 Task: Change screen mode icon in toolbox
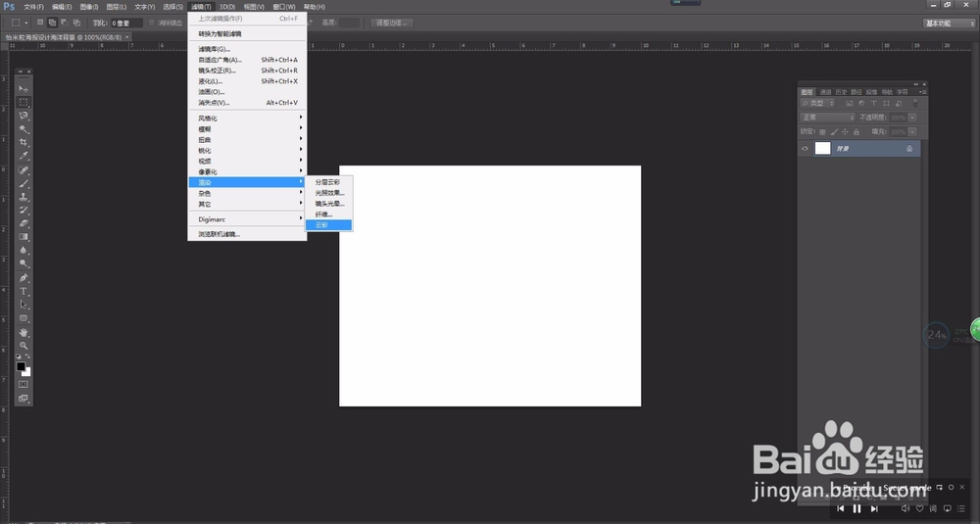pos(24,398)
